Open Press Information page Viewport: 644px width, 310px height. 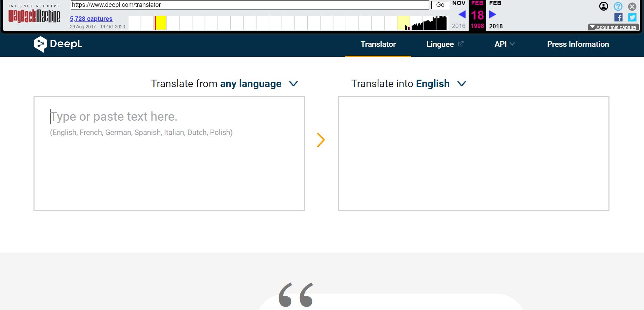(x=578, y=44)
